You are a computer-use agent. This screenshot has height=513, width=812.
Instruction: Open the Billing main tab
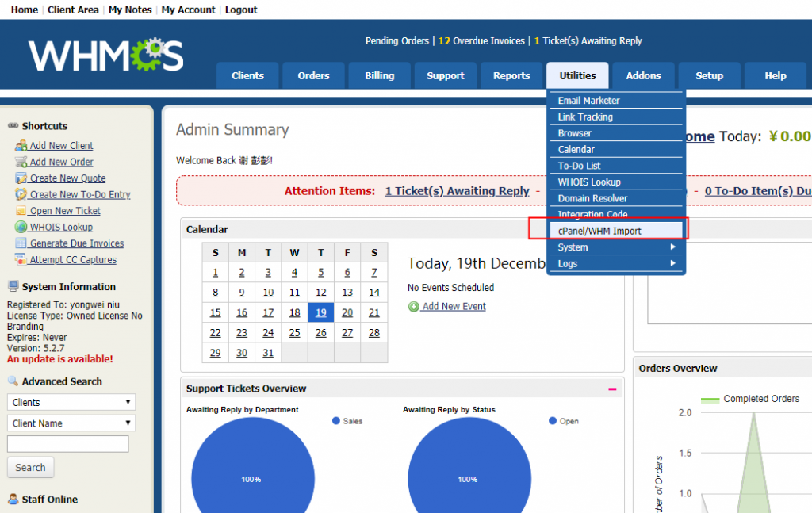380,75
